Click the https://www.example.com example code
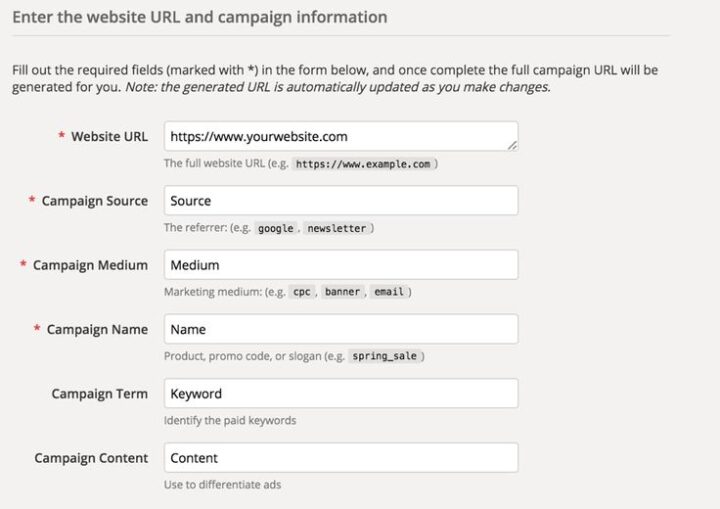This screenshot has height=509, width=720. click(364, 164)
